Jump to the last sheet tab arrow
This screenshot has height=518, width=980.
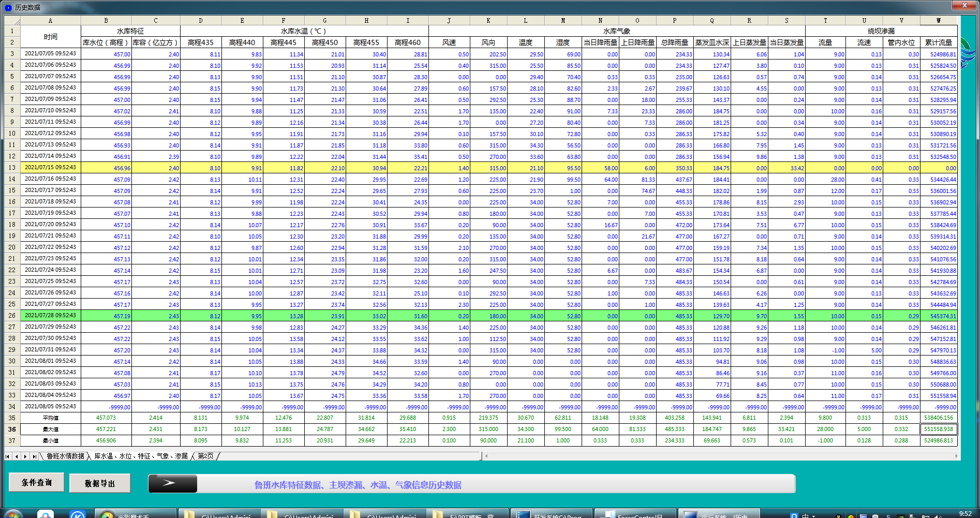[x=34, y=456]
